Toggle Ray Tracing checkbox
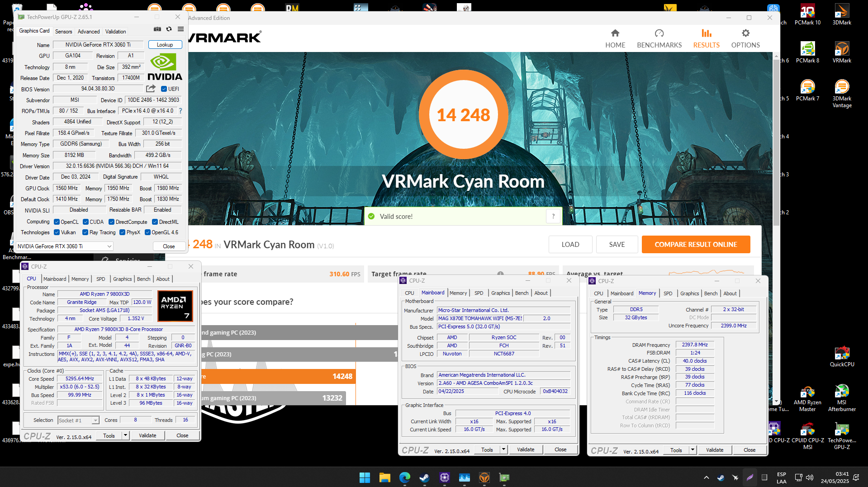Image resolution: width=868 pixels, height=487 pixels. [x=85, y=232]
